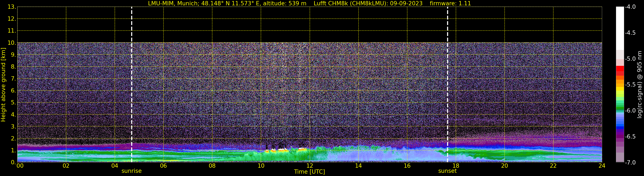Click height axis tick label 6
Image resolution: width=644 pixels, height=176 pixels.
[x=13, y=91]
